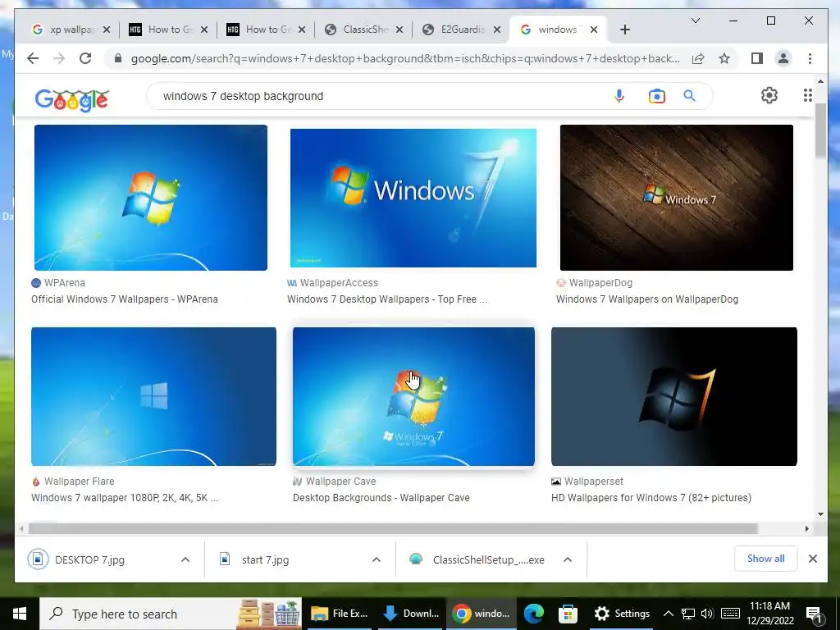This screenshot has width=840, height=630.
Task: Open a new browser tab
Action: pyautogui.click(x=624, y=30)
